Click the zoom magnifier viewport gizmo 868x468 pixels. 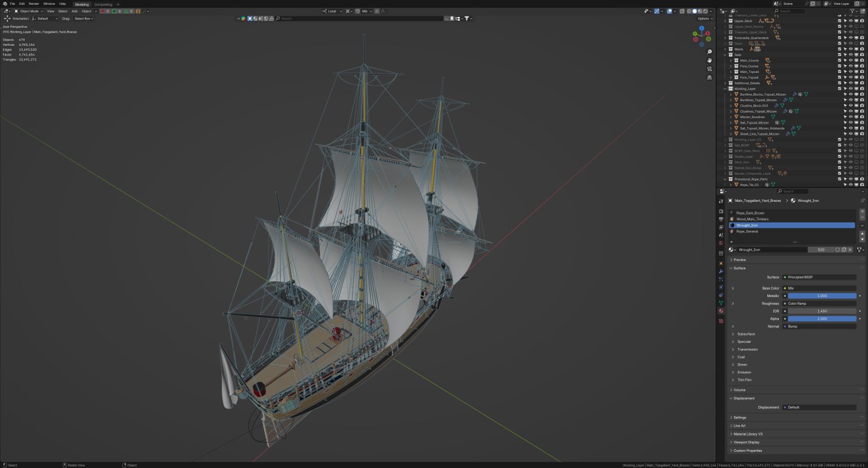click(x=709, y=52)
